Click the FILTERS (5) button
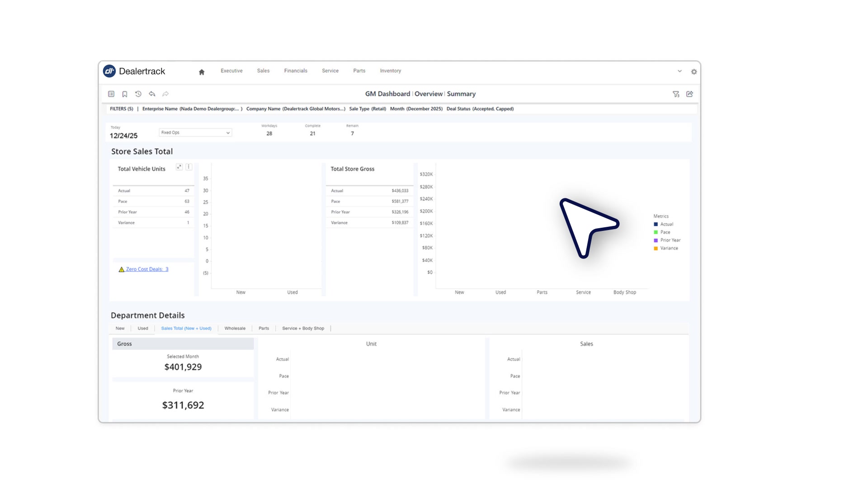 coord(121,109)
